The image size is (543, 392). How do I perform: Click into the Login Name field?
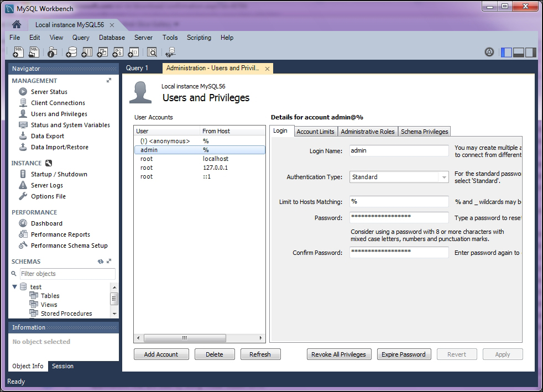point(399,150)
